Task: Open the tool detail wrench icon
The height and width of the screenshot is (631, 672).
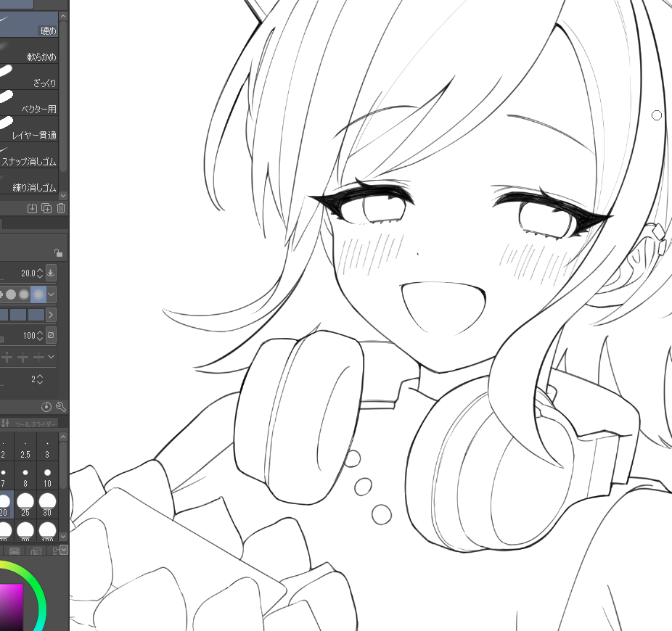Action: [61, 407]
